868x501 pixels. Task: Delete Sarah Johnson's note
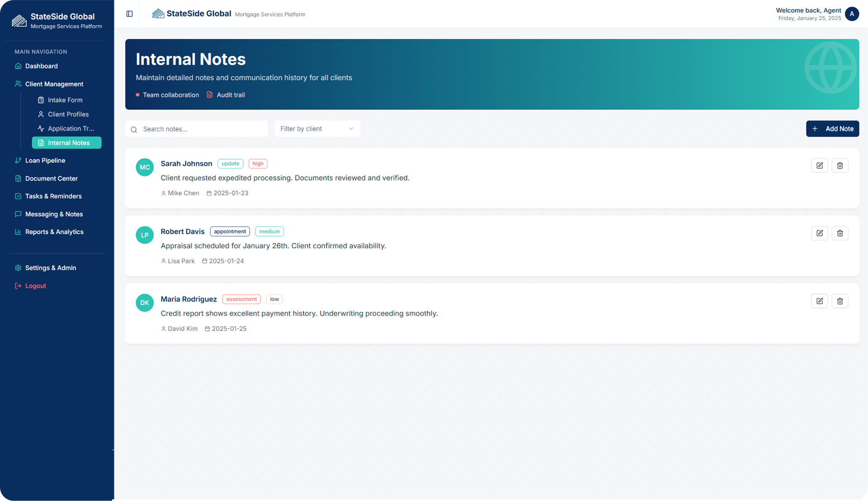click(840, 165)
